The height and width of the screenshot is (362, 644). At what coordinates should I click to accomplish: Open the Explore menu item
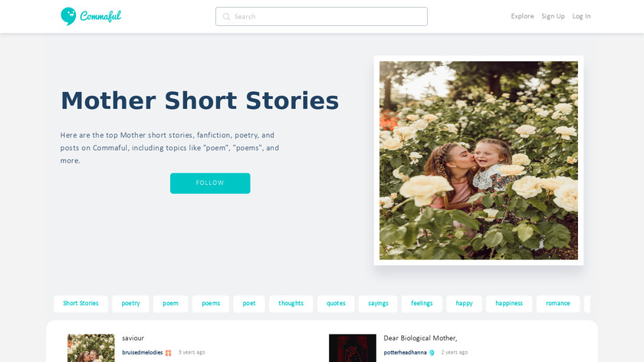tap(522, 16)
